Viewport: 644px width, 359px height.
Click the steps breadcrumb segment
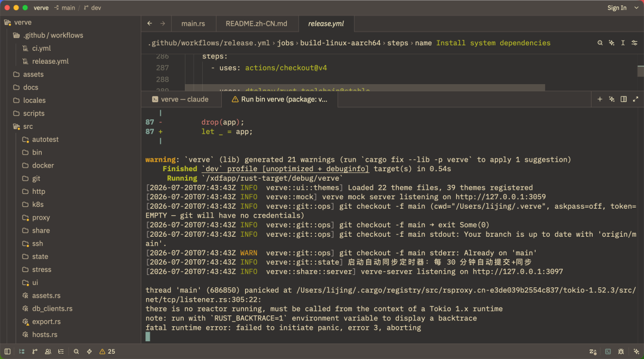tap(398, 43)
